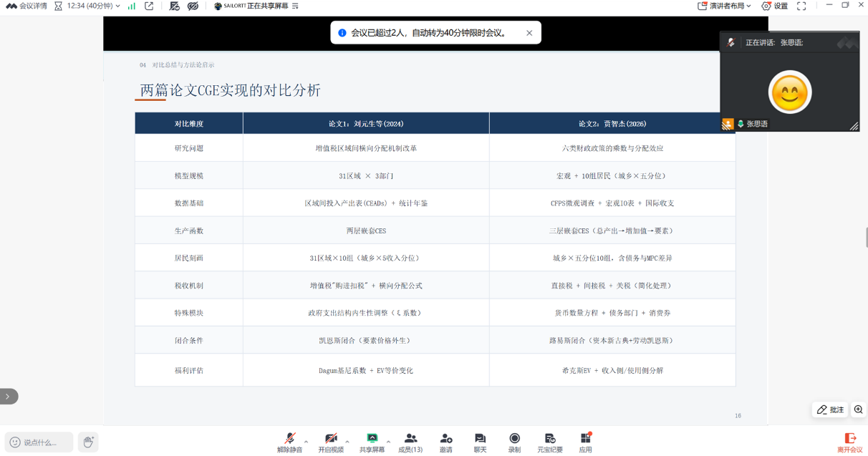This screenshot has height=456, width=868.
Task: Enter full screen mode
Action: click(801, 6)
